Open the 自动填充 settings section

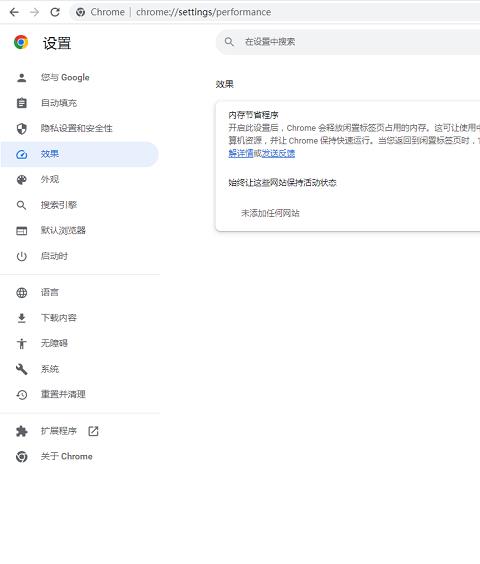(x=80, y=103)
